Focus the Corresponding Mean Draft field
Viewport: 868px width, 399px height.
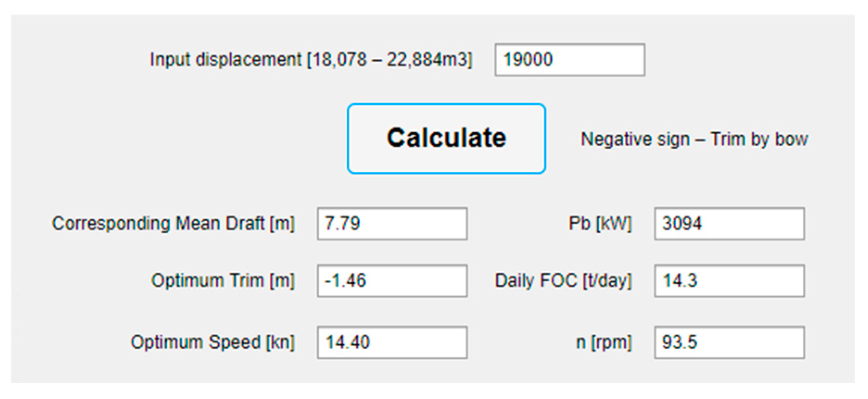click(x=392, y=224)
